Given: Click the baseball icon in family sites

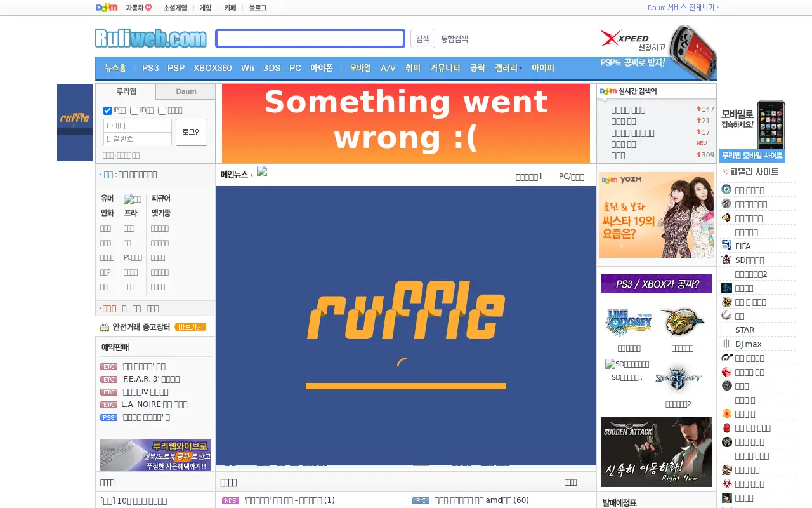Looking at the screenshot, I should coord(726,316).
